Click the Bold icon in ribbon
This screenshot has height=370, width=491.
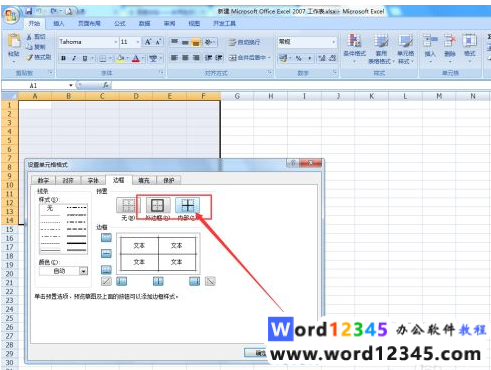coord(63,58)
